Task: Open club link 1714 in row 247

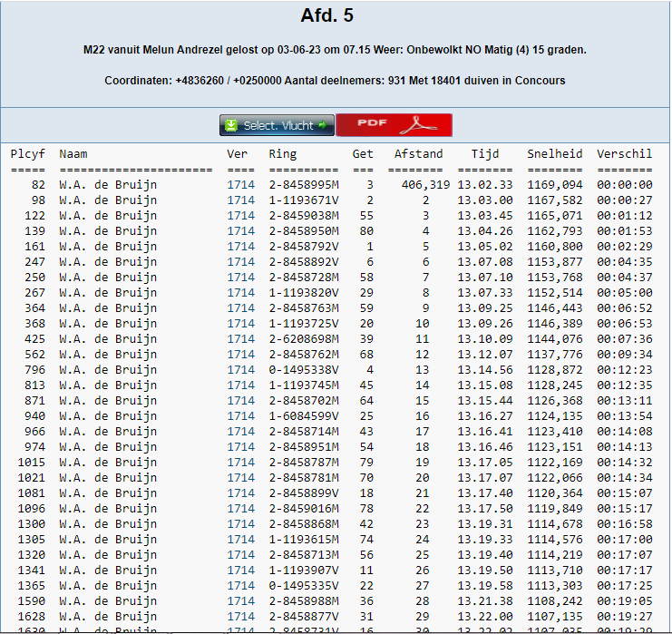Action: point(240,262)
